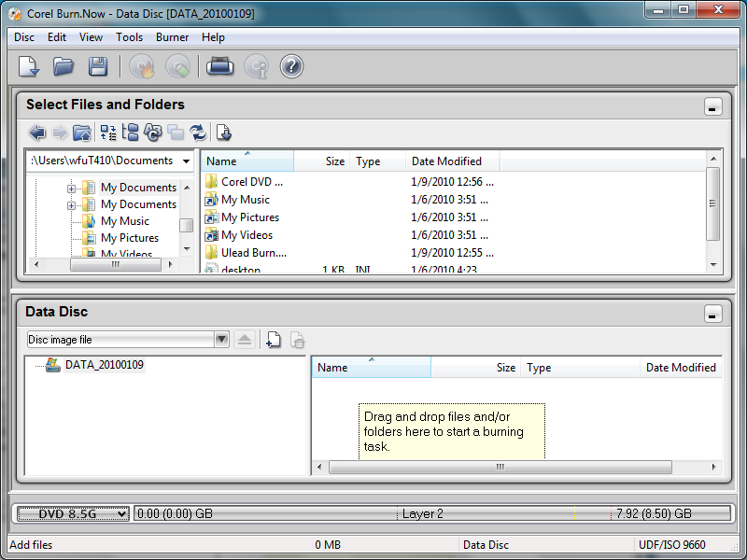747x560 pixels.
Task: Go back using the left arrow icon
Action: 37,133
